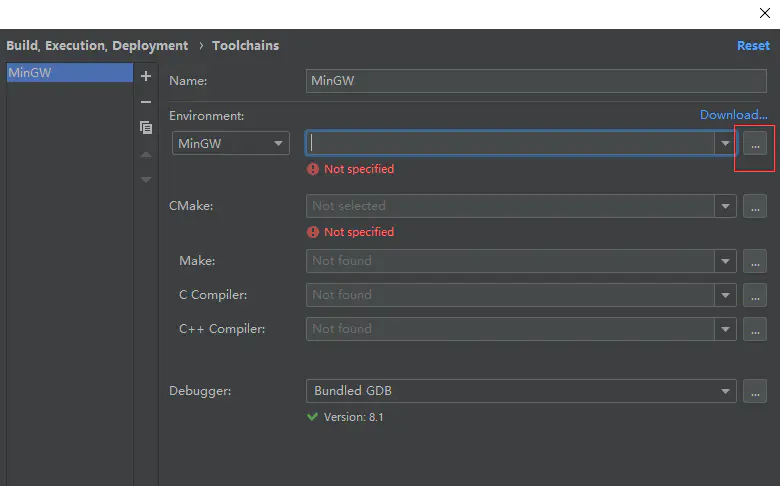Click the Download... link
Screen dimensions: 780x486
pyautogui.click(x=734, y=115)
